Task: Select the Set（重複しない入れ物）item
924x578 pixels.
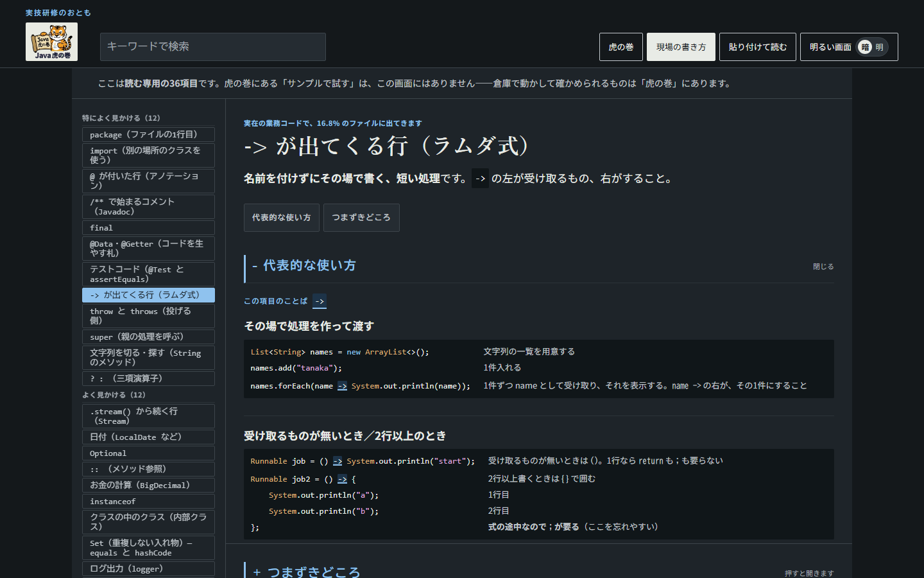Action: click(x=148, y=548)
